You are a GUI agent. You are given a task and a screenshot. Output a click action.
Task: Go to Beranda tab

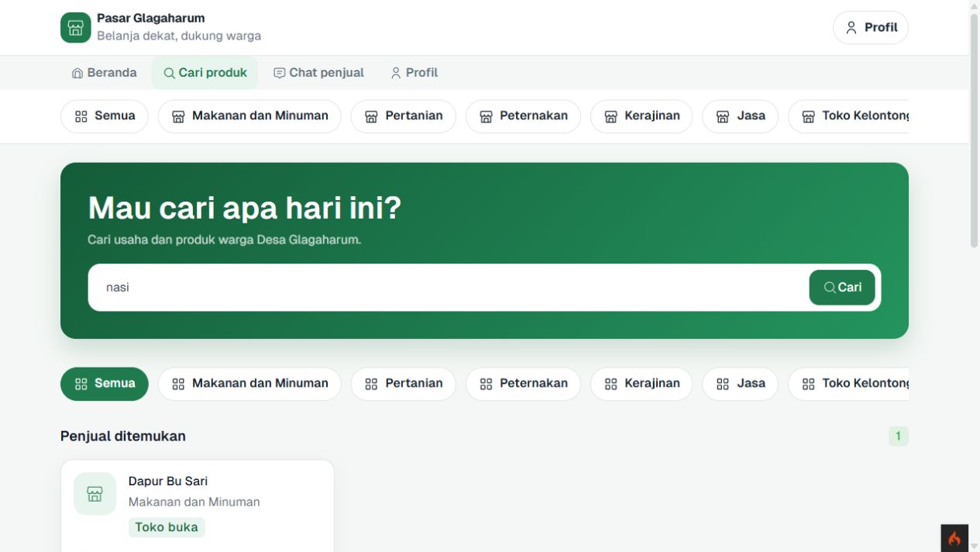104,73
